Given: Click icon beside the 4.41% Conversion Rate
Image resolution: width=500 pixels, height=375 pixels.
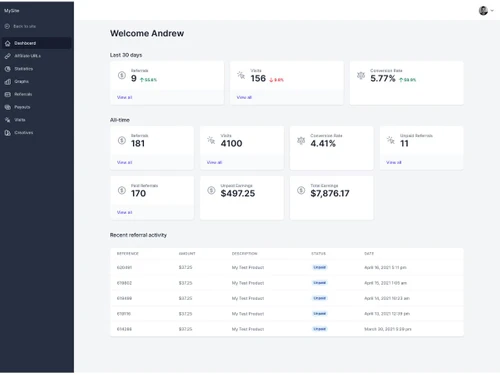Looking at the screenshot, I should pyautogui.click(x=301, y=140).
